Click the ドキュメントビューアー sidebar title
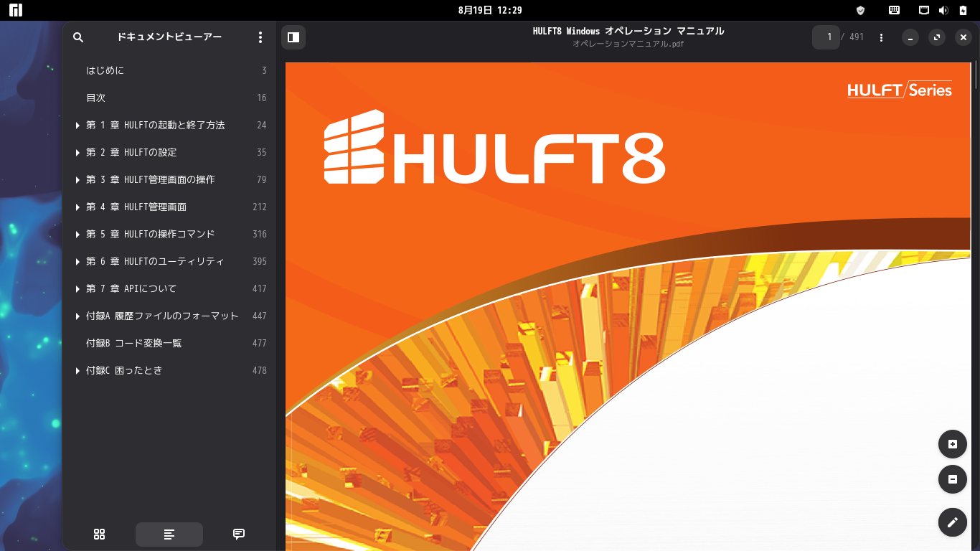980x551 pixels. (x=169, y=37)
